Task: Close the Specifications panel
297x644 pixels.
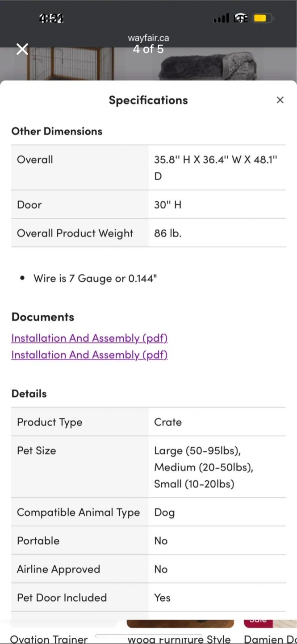Action: pyautogui.click(x=280, y=100)
